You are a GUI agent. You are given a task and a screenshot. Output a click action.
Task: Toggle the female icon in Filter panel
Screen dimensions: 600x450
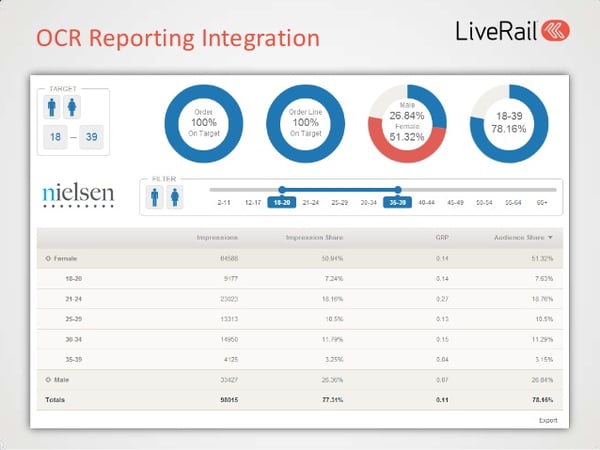(175, 197)
